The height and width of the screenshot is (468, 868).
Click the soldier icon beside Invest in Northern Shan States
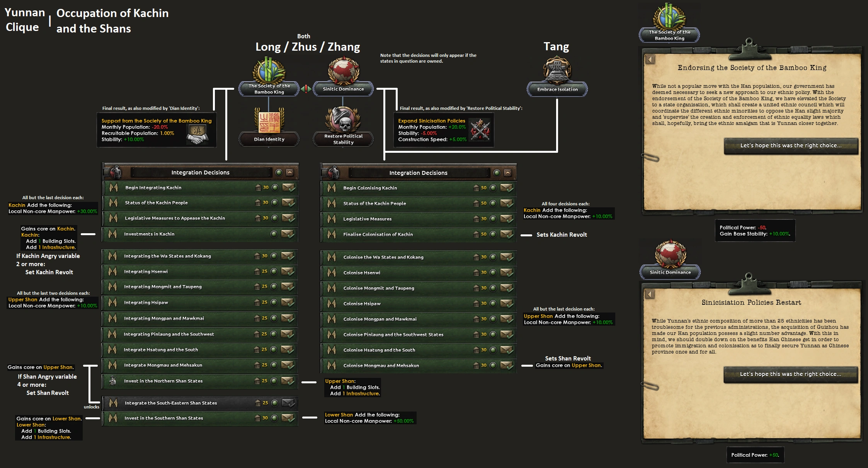113,381
